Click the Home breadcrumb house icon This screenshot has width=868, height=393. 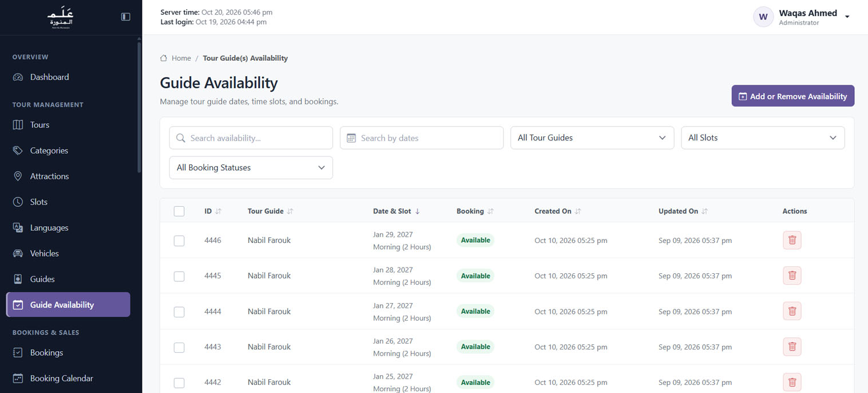coord(164,58)
